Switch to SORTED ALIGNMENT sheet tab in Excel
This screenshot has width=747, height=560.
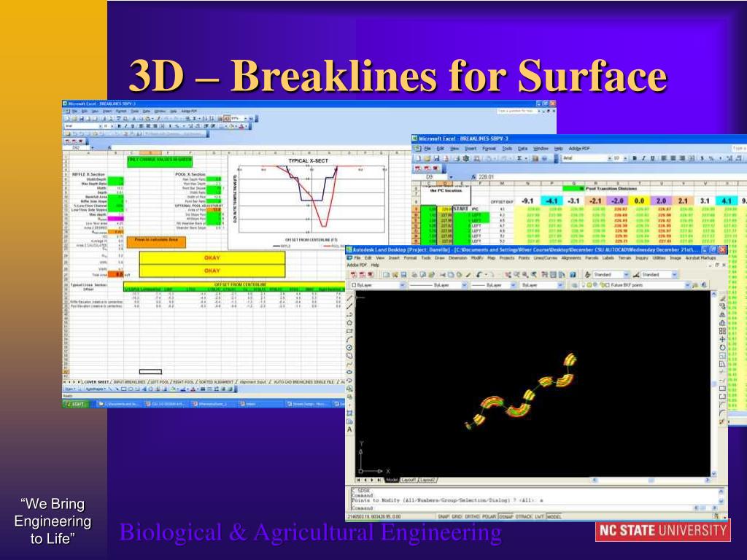coord(215,382)
